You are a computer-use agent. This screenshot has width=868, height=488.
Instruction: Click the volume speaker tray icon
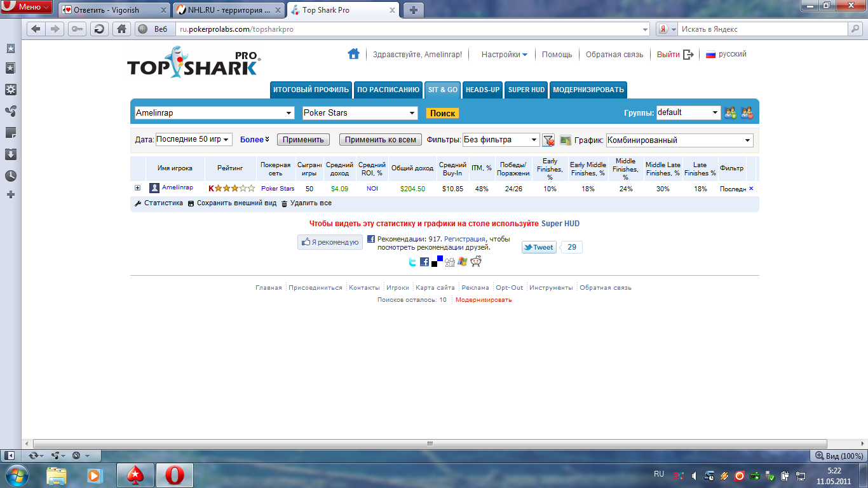tap(694, 475)
